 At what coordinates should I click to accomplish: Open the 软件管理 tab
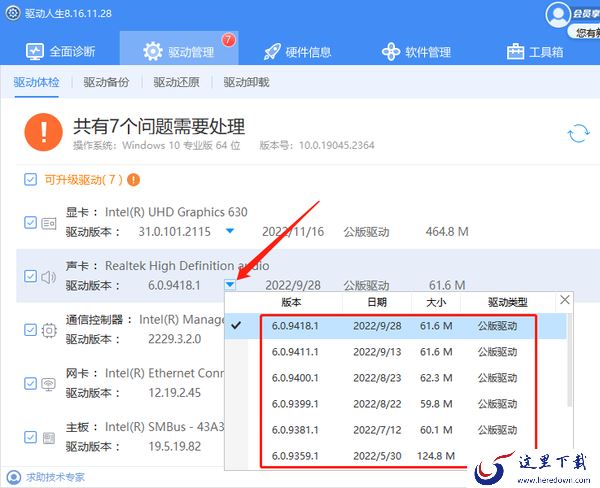pos(416,52)
